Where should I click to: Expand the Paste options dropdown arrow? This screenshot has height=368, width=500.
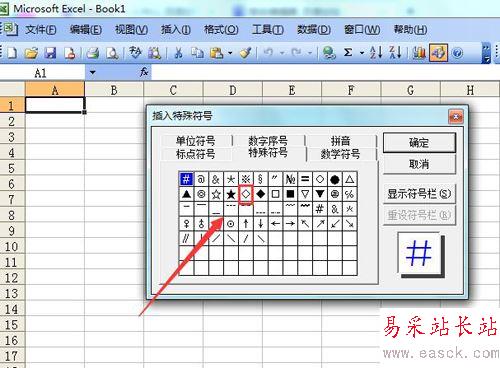pos(230,53)
